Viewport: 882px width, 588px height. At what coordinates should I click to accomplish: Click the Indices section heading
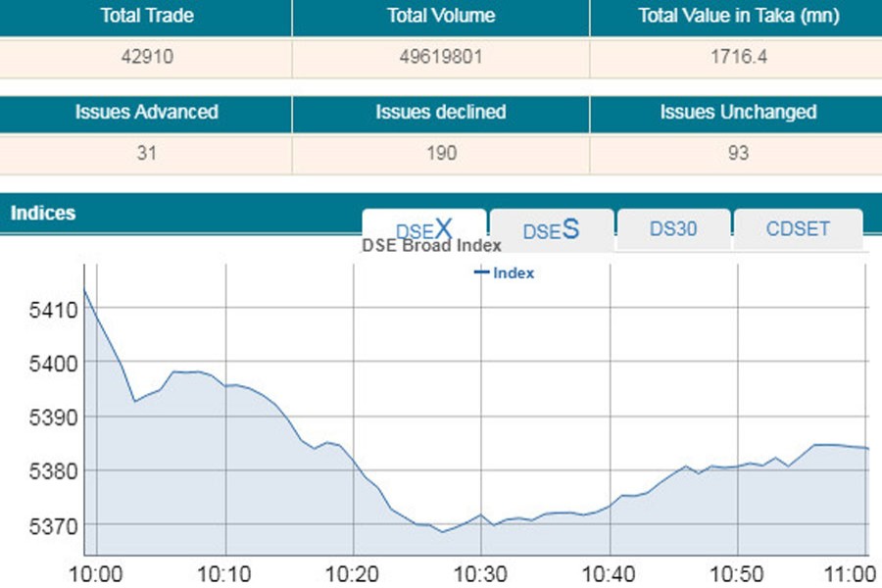coord(42,213)
